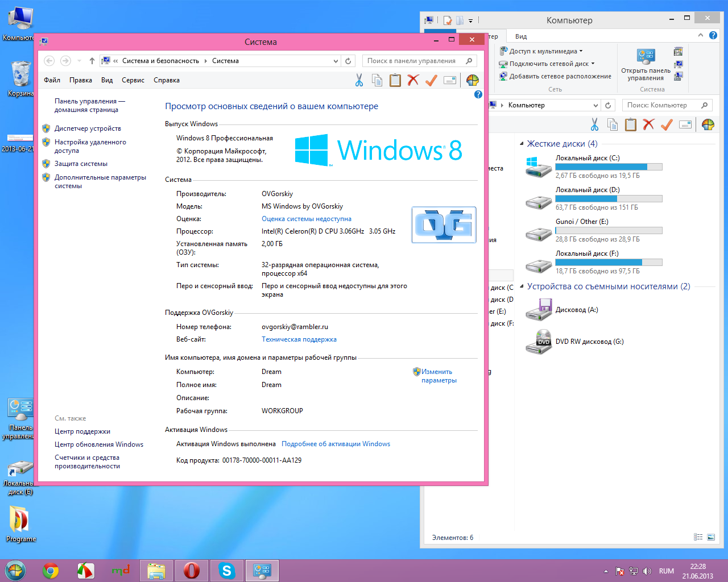Open the Справка menu

pyautogui.click(x=166, y=80)
